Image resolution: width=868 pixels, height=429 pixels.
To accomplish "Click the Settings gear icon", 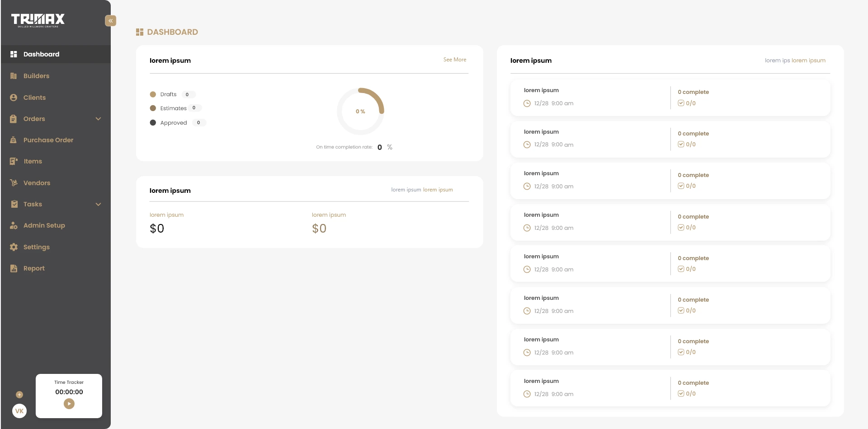I will click(x=14, y=247).
